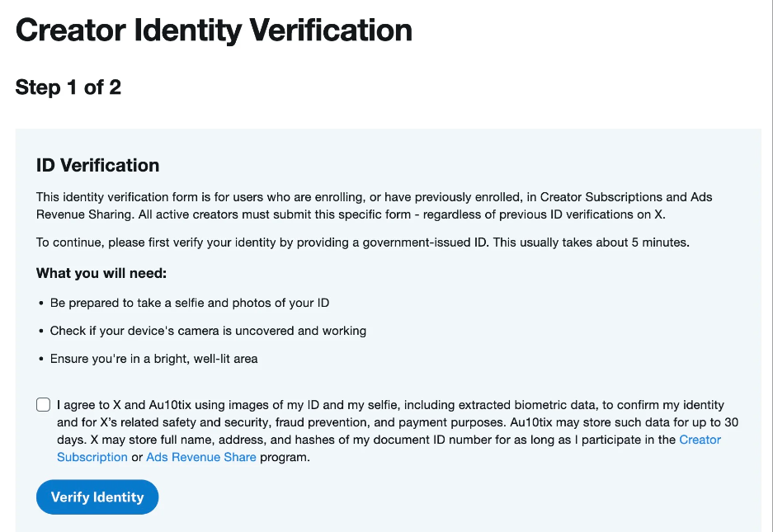
Task: Click the 'Creator Identity Verification' page title
Action: click(x=214, y=30)
